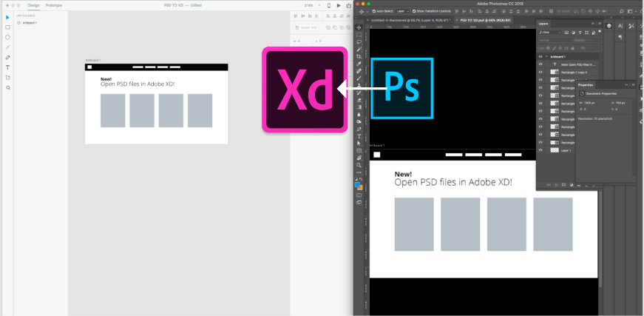Viewport: 644px width, 316px height.
Task: Select Photoshop Move tool in toolbox
Action: [359, 27]
